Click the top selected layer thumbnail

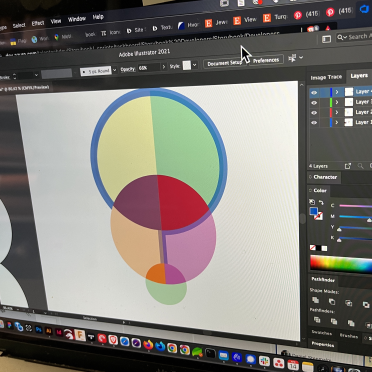(x=349, y=92)
